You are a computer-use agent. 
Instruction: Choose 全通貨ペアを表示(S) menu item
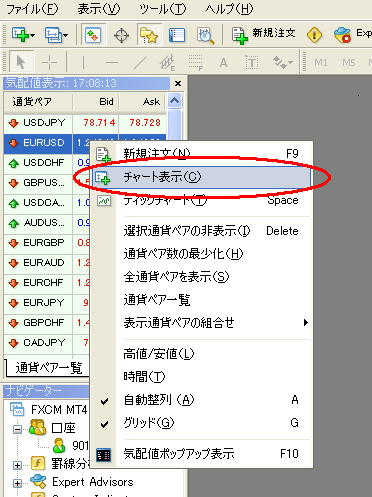[203, 277]
